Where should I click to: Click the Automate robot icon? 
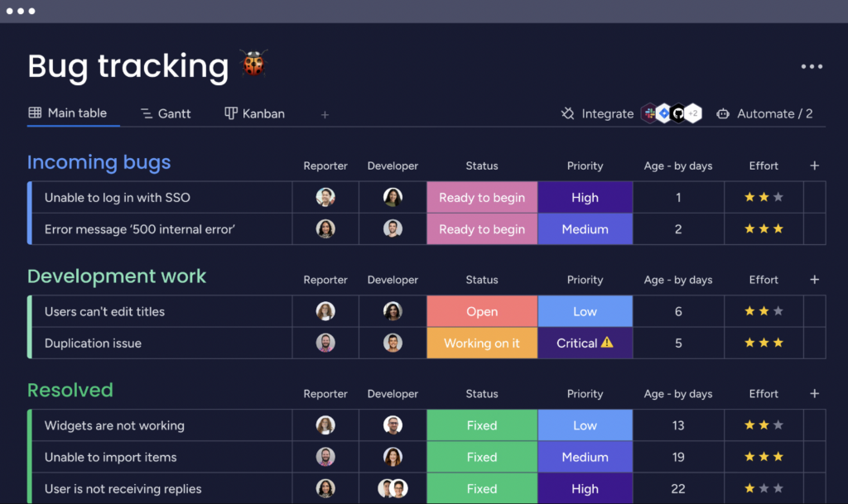click(x=723, y=114)
